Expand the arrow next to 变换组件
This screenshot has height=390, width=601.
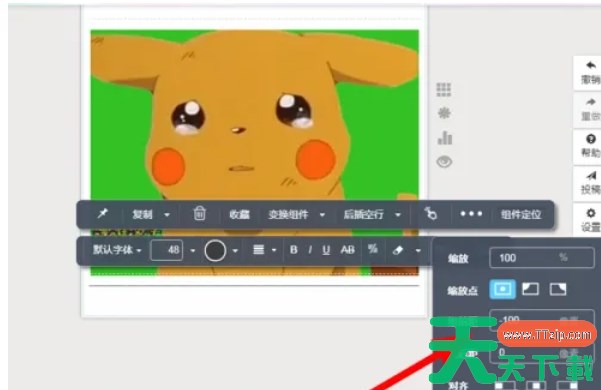tap(322, 215)
